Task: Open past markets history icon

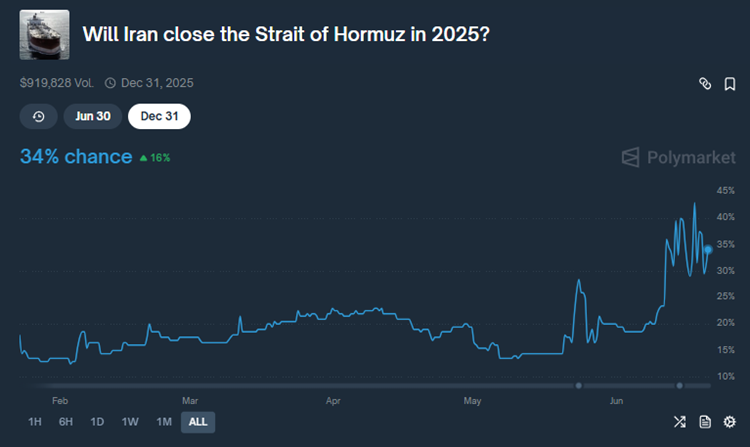Action: point(38,116)
